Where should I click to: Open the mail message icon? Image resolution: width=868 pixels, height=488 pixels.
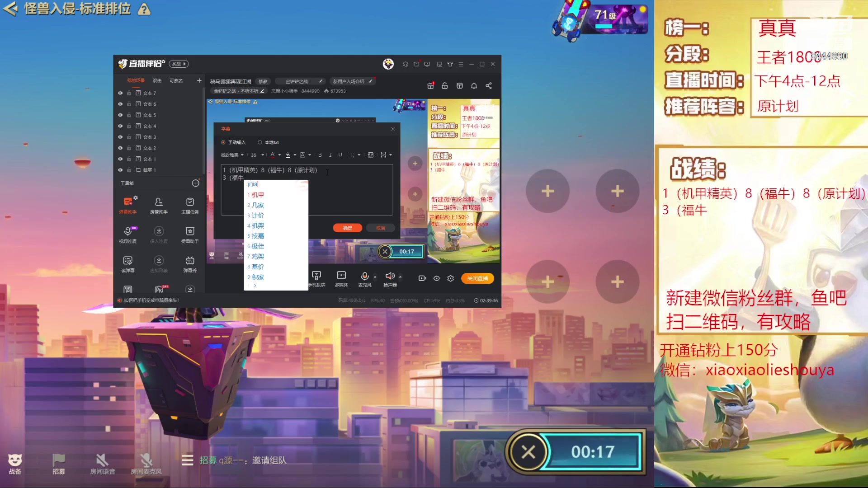[x=416, y=64]
